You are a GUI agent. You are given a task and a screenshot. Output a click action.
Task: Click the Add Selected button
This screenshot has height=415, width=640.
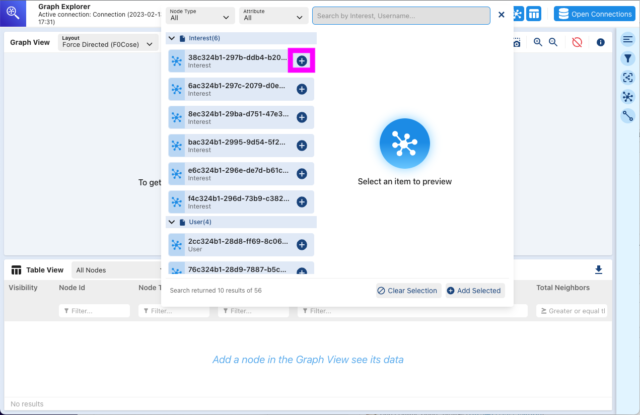pos(475,290)
